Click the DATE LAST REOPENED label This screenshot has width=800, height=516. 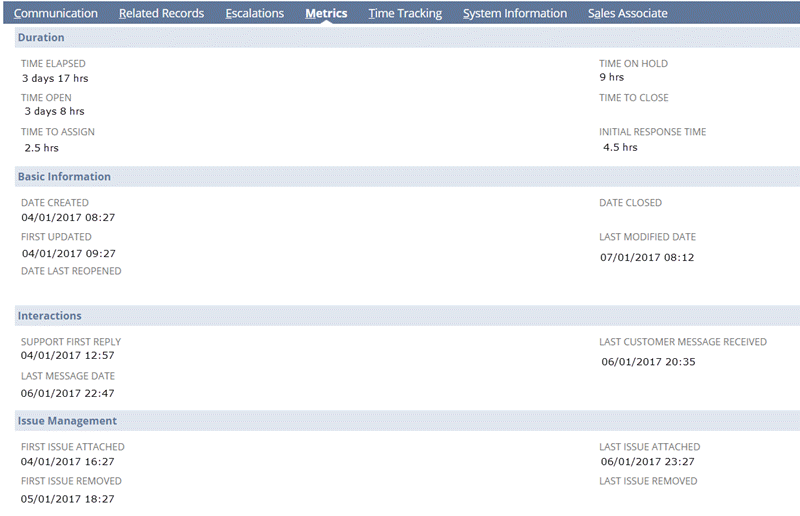pyautogui.click(x=71, y=271)
